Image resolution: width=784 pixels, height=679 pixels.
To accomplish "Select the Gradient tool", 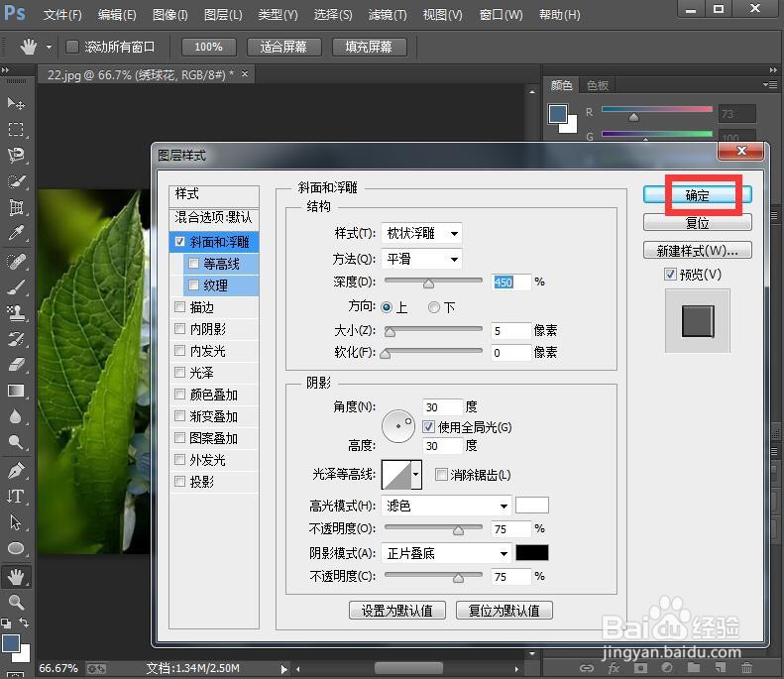I will (x=16, y=391).
